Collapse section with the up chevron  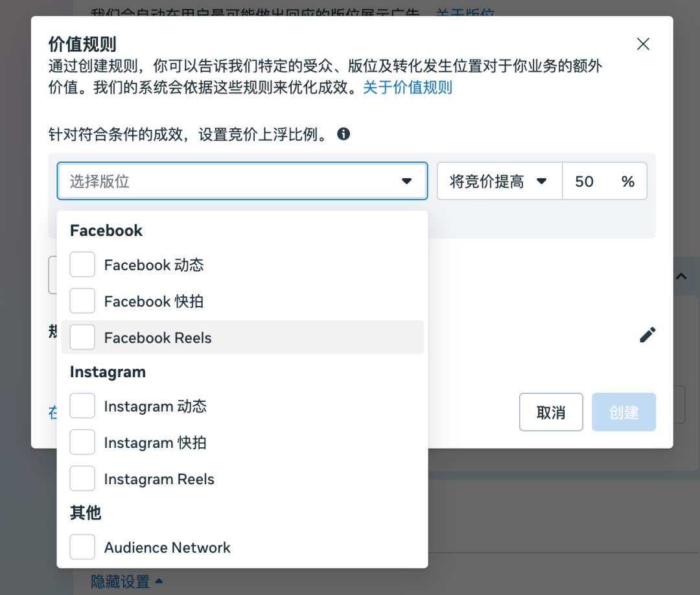coord(681,276)
